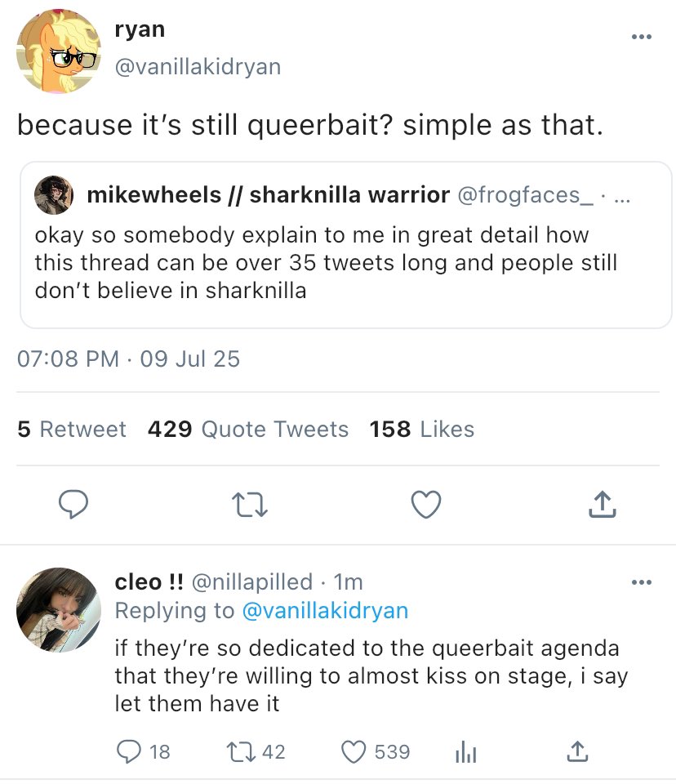Expand quoted tweet's truncated ellipsis

pyautogui.click(x=625, y=196)
